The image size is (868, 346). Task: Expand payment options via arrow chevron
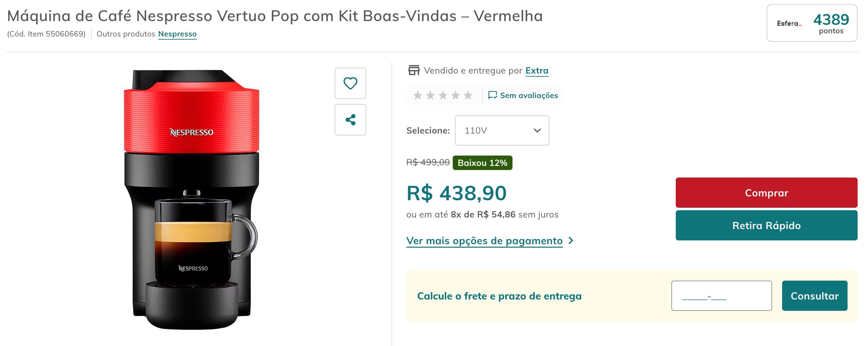coord(571,241)
